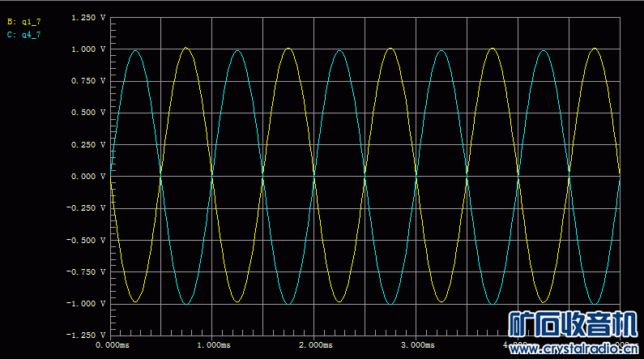
Task: Click the 3.000ms time axis label
Action: pyautogui.click(x=418, y=345)
